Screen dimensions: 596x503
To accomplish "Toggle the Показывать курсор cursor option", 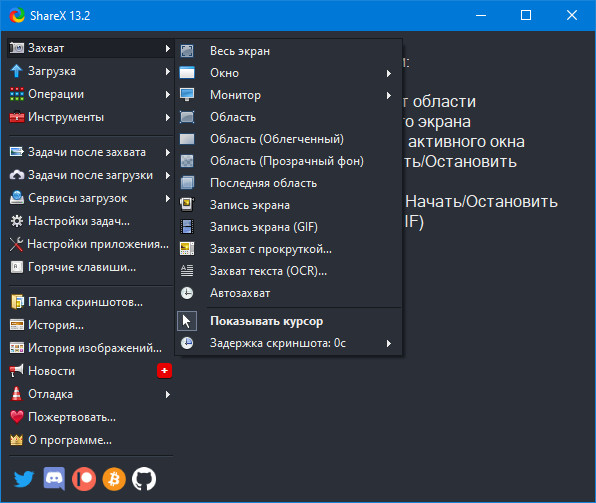I will 288,321.
